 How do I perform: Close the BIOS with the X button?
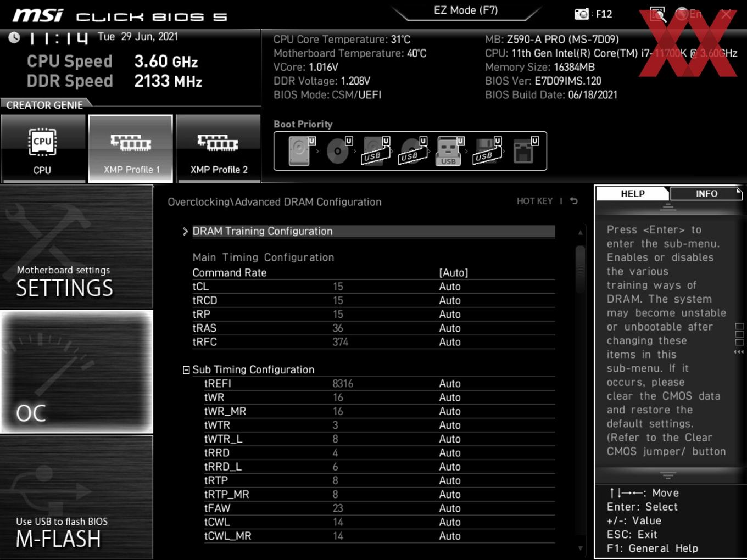tap(726, 14)
